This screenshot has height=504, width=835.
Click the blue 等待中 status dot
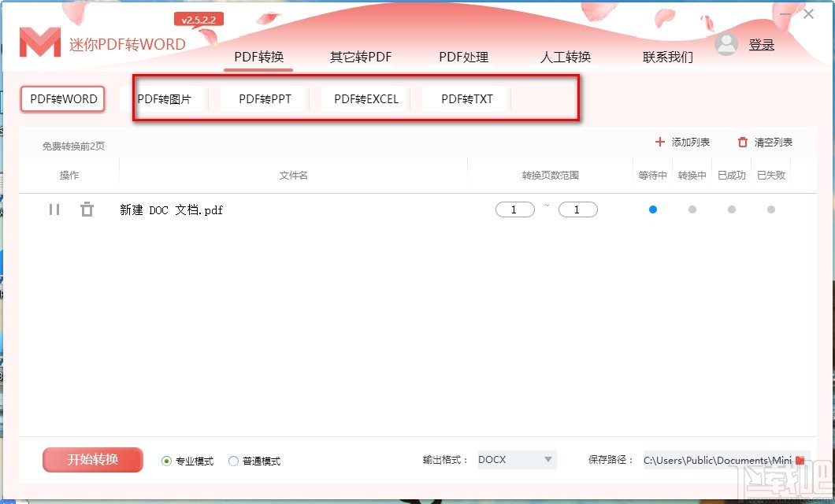pos(653,209)
